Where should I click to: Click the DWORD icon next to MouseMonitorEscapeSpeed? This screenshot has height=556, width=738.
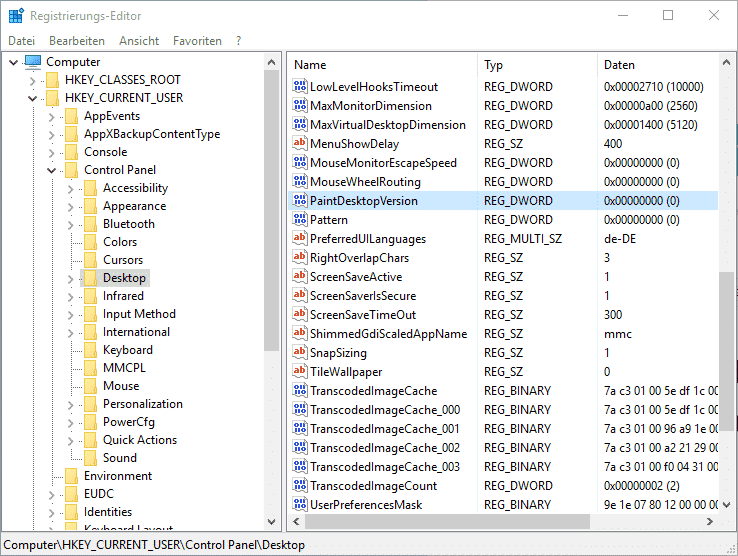coord(300,162)
